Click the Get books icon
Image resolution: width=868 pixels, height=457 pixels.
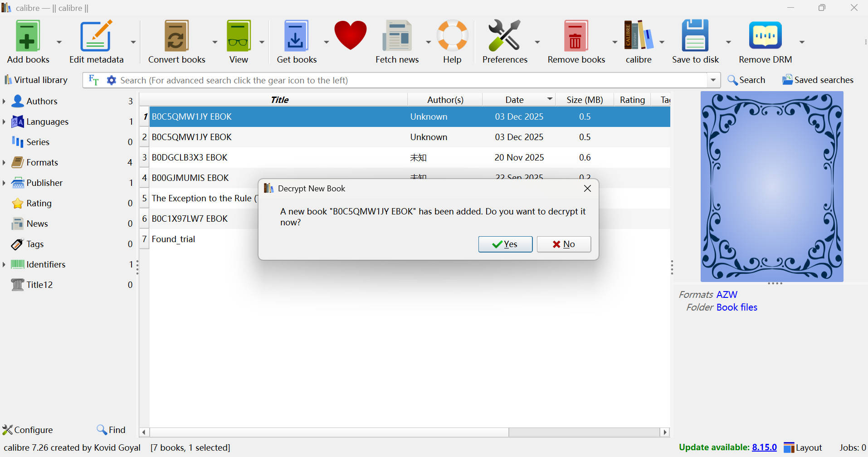[x=296, y=35]
